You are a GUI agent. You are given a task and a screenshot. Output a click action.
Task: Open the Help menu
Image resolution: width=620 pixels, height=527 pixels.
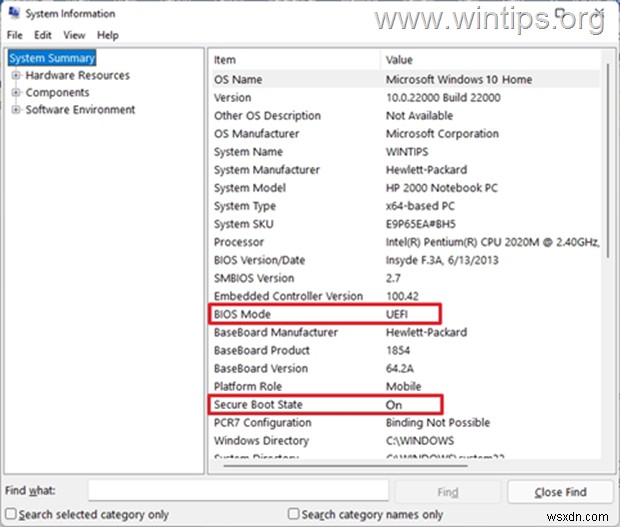tap(108, 35)
